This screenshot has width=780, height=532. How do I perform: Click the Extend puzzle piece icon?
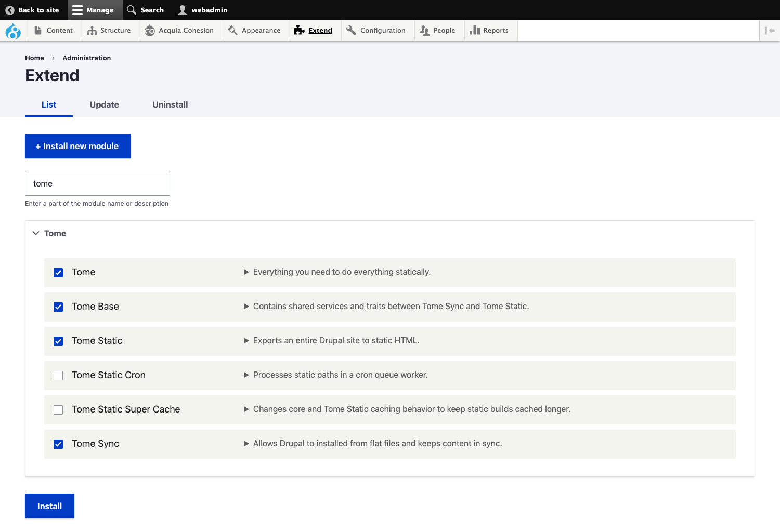coord(299,31)
